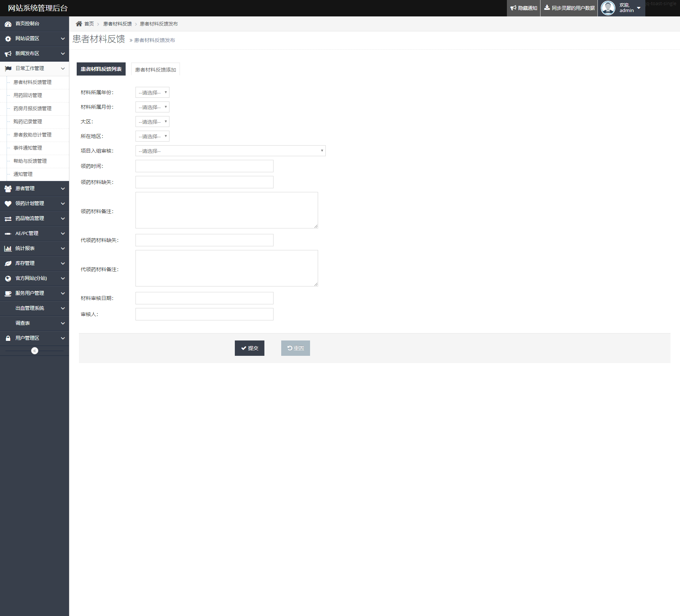The image size is (680, 616).
Task: Click the coffee cup icon for 服务用户管理
Action: [8, 293]
